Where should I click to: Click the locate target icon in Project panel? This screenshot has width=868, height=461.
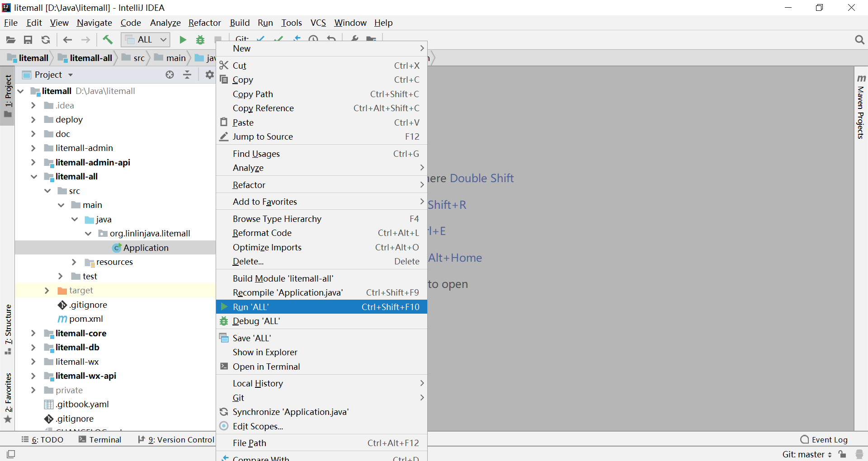pyautogui.click(x=170, y=75)
